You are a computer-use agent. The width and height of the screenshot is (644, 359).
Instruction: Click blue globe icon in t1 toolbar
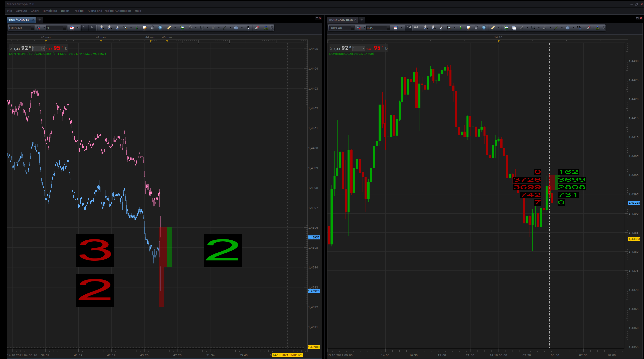[160, 28]
